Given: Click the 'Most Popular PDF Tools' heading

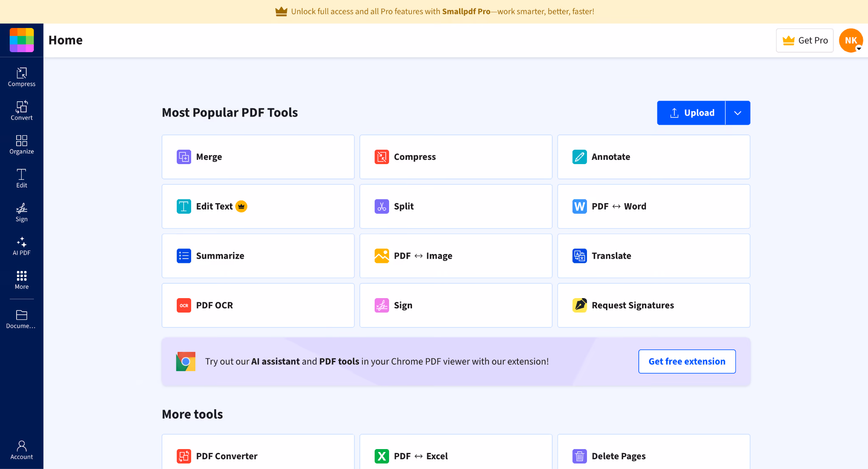Looking at the screenshot, I should (230, 113).
